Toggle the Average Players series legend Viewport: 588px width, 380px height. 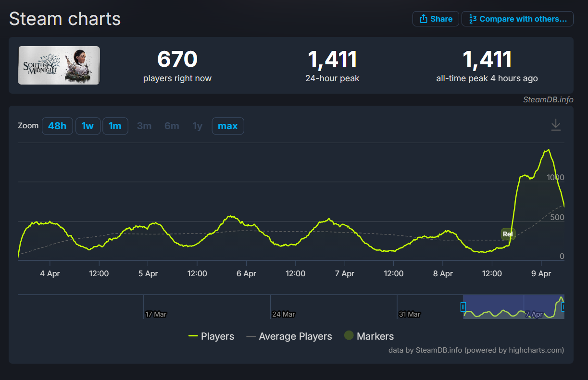pyautogui.click(x=289, y=336)
